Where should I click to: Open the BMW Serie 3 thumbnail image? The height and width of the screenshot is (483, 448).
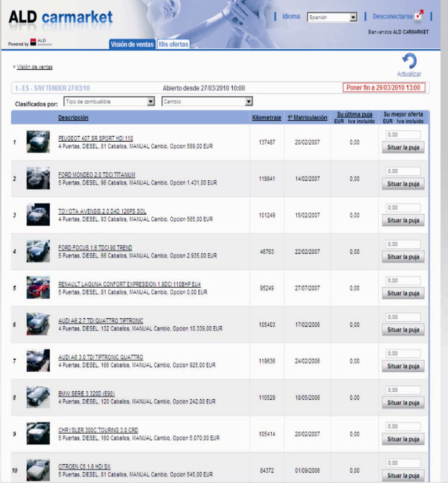tap(38, 397)
